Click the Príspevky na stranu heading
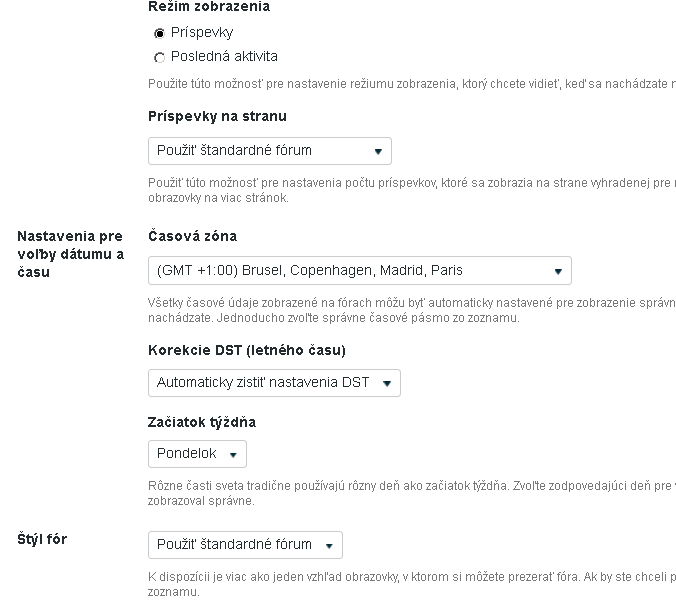The image size is (676, 608). 217,116
